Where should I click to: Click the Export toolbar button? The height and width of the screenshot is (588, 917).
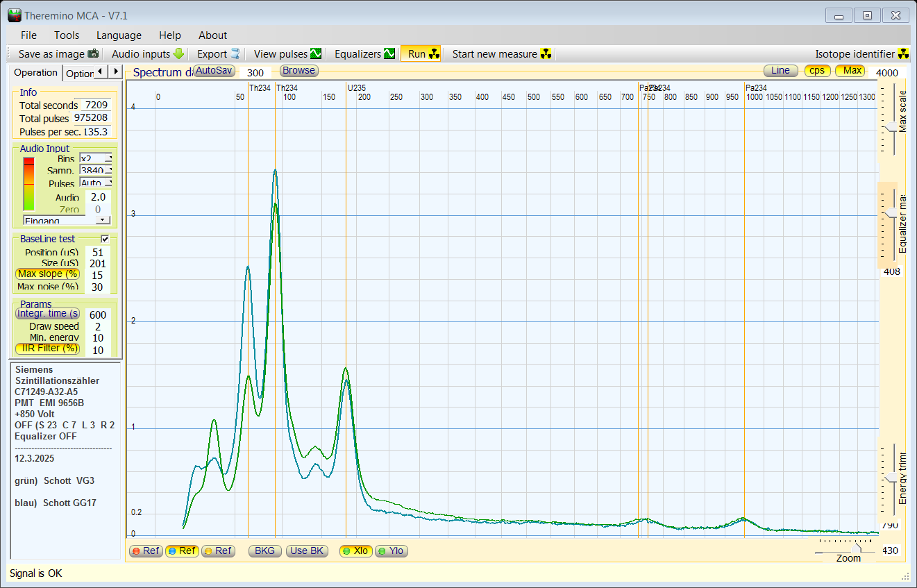coord(218,54)
